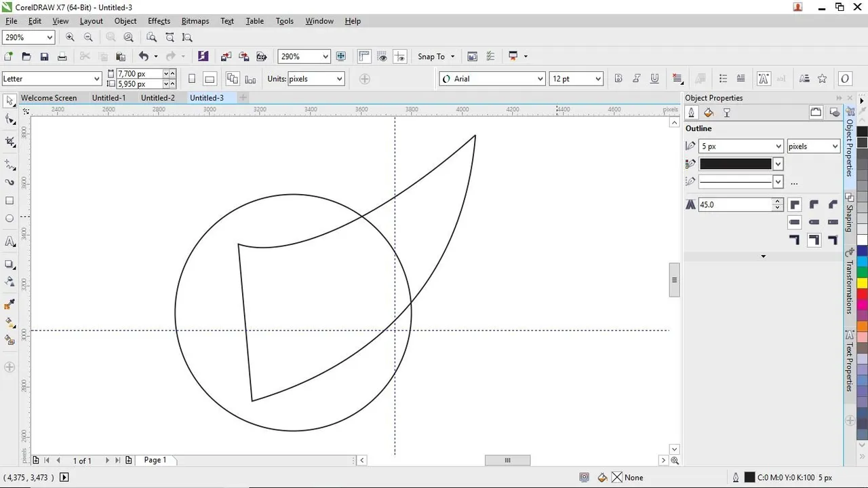Screen dimensions: 868x488
Task: Select the Freehand tool
Action: coord(9,165)
